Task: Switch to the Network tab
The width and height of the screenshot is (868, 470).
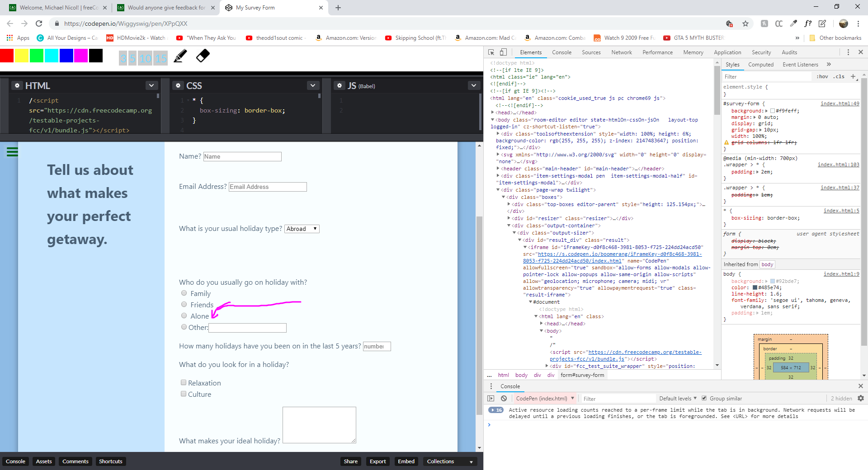Action: coord(622,52)
